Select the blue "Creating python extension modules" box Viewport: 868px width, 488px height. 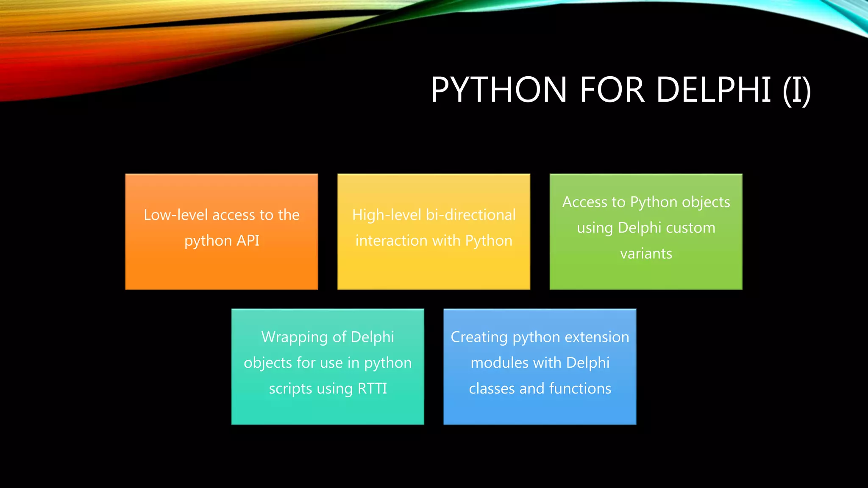540,367
